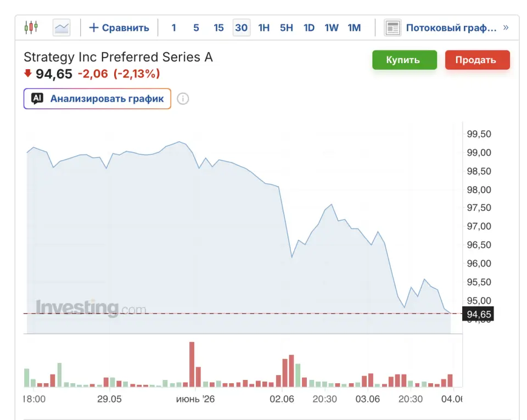Switch chart to 5H interval

point(287,27)
